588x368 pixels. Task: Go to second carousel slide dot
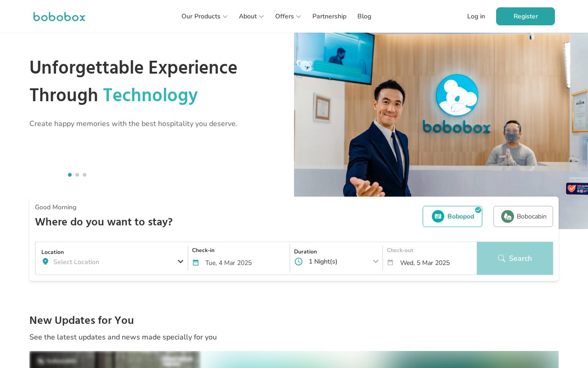77,175
